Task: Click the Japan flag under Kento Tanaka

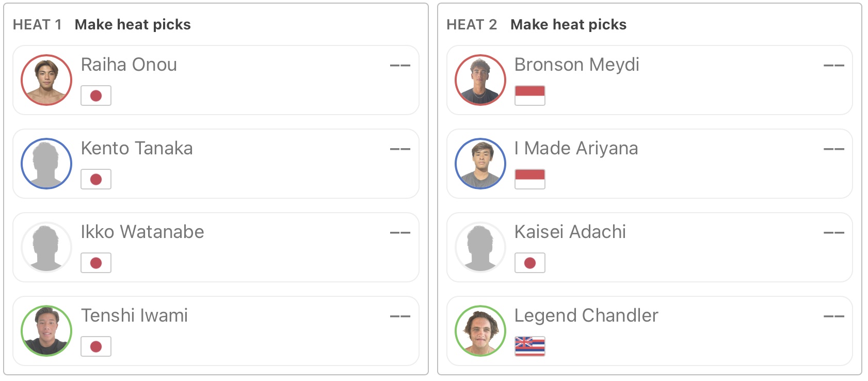Action: pos(96,179)
